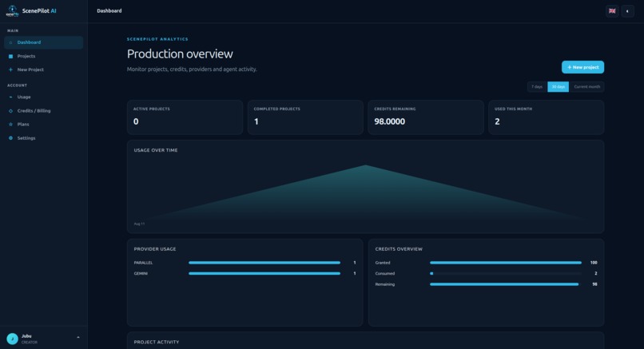Click the CREDITS OVERVIEW panel title

399,249
